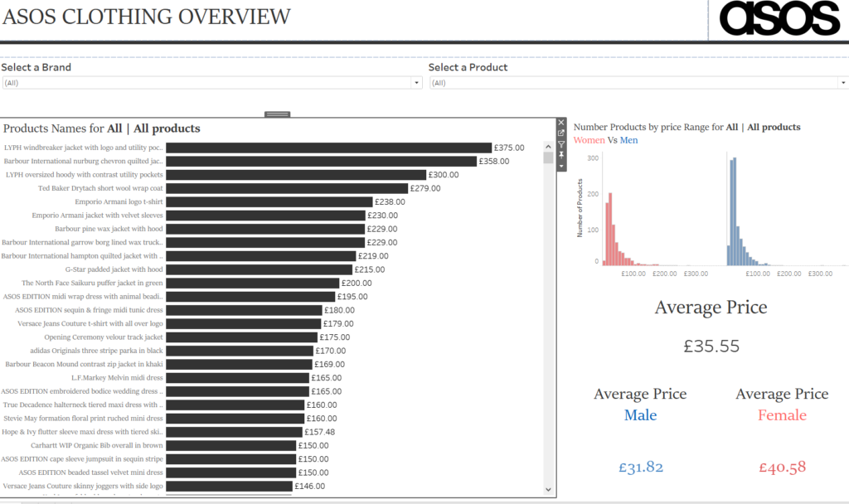Click the female average price £40.58

(783, 468)
